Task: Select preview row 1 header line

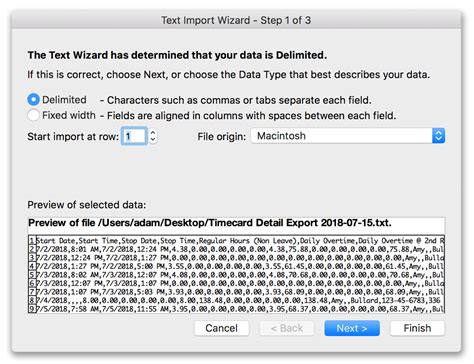Action: pyautogui.click(x=237, y=240)
